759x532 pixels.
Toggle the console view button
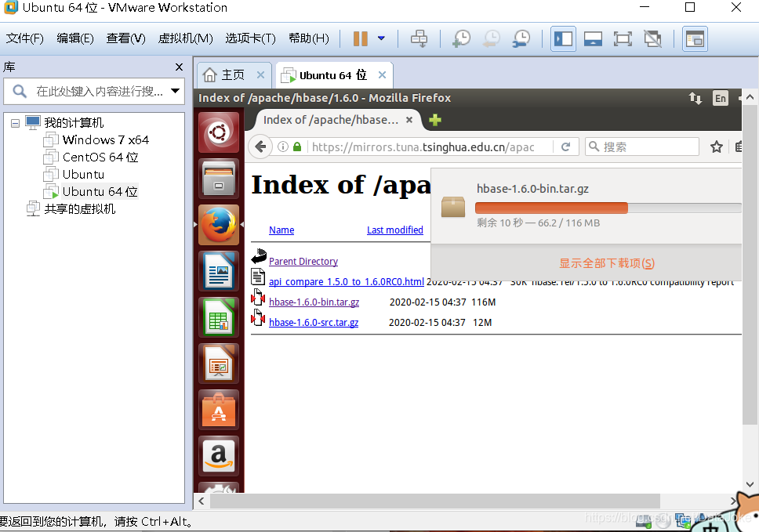pyautogui.click(x=695, y=38)
